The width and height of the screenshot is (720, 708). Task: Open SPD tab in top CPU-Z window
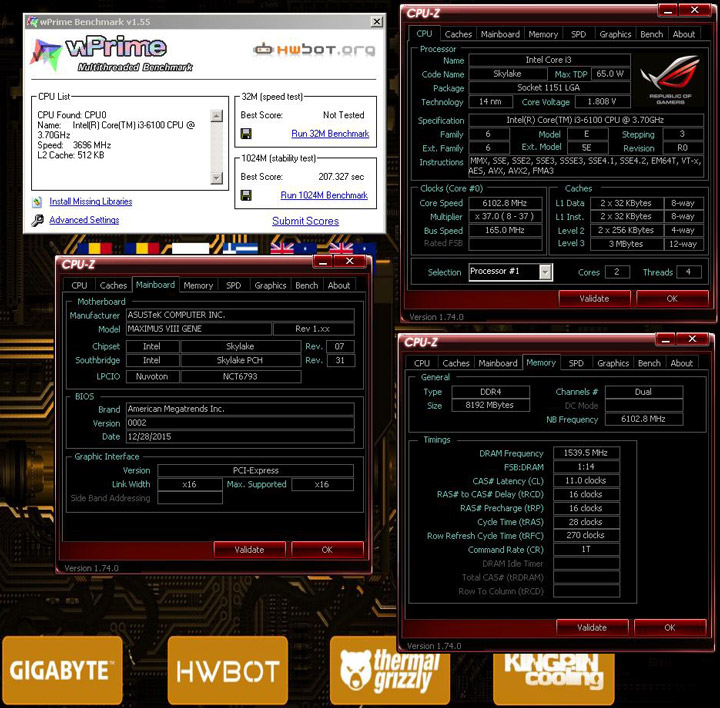578,34
